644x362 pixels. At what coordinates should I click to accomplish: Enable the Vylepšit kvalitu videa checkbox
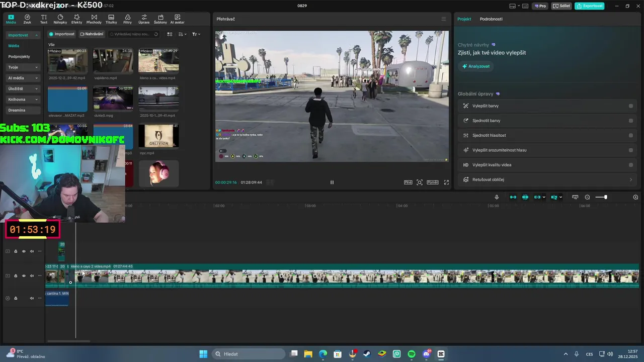[631, 165]
